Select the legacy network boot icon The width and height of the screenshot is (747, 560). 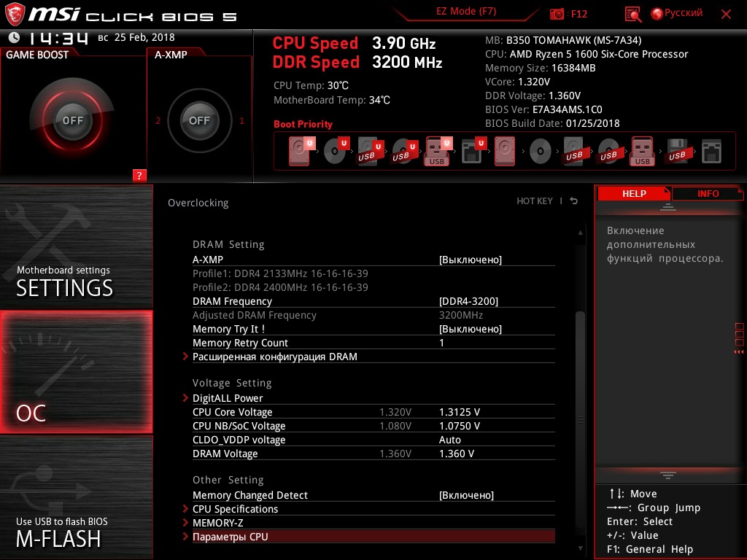712,152
